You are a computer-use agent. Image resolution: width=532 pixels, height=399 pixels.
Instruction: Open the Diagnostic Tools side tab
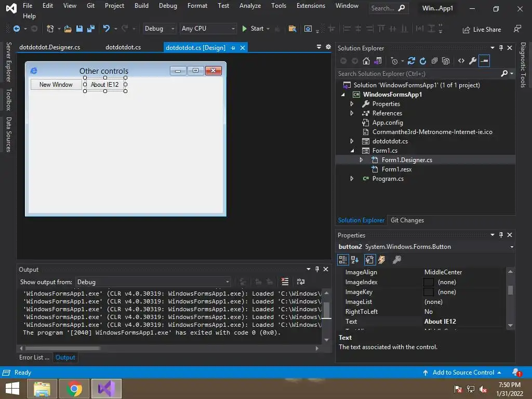[523, 65]
